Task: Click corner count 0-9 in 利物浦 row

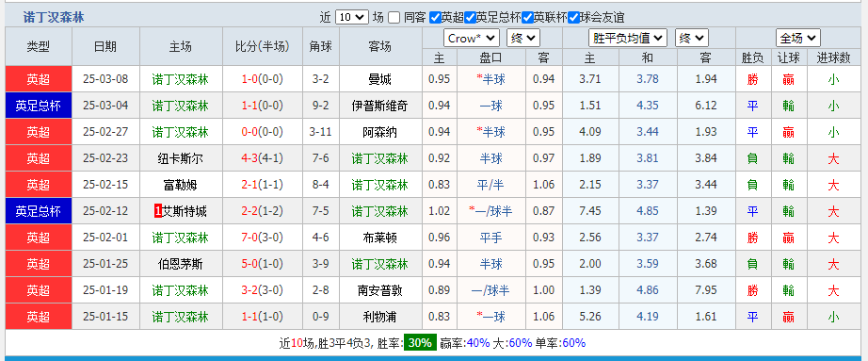Action: (x=321, y=318)
